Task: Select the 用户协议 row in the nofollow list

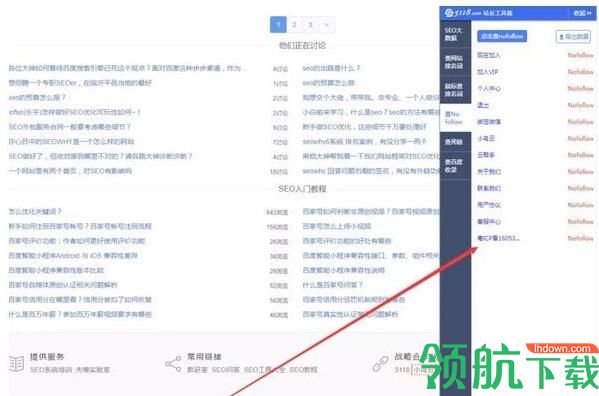Action: coord(535,205)
